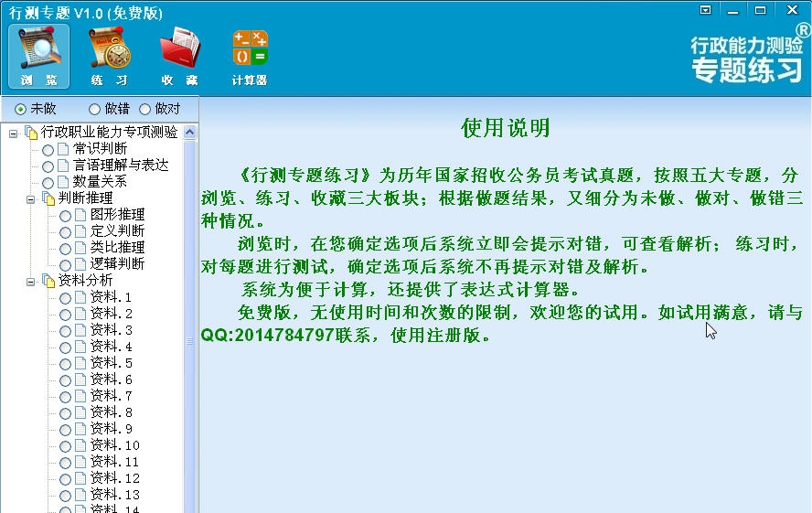The width and height of the screenshot is (812, 513).
Task: Select the 未做 radio filter
Action: click(x=20, y=109)
